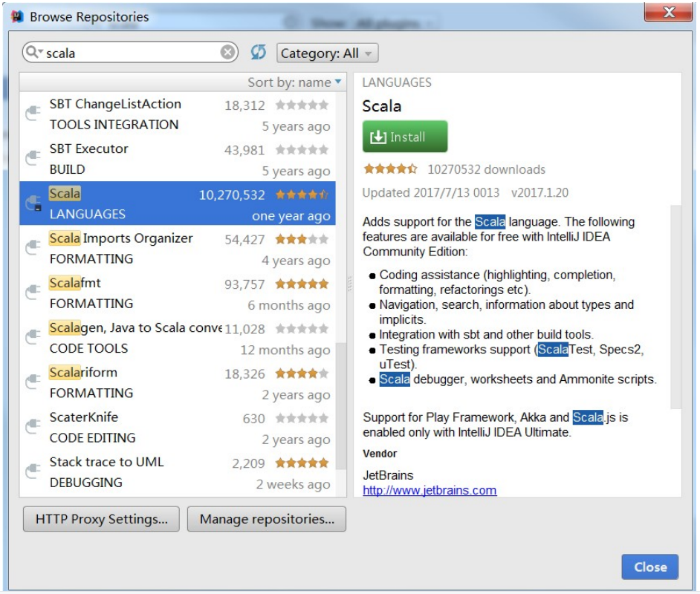
Task: Open the Sort by: name dropdown
Action: (x=294, y=82)
